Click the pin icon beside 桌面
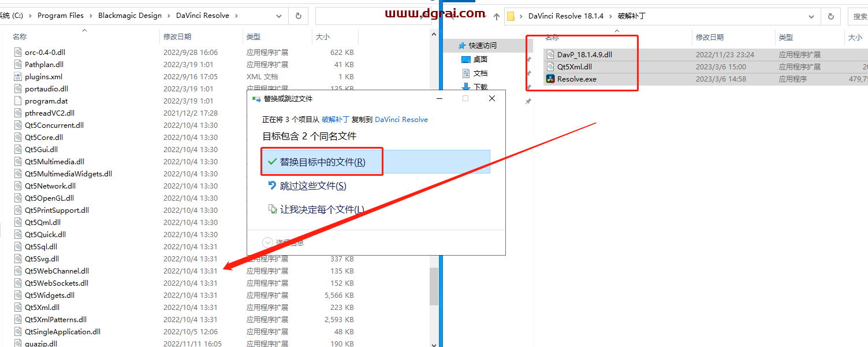The width and height of the screenshot is (868, 347). 528,60
